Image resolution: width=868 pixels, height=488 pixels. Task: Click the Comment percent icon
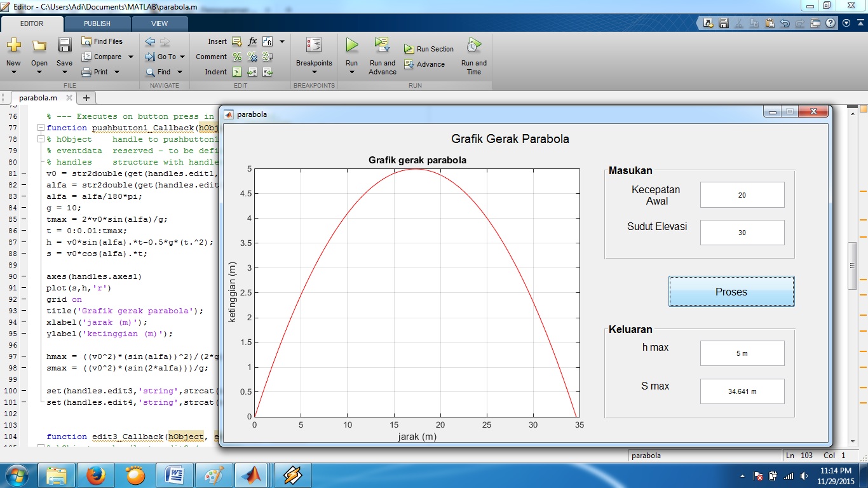coord(237,57)
